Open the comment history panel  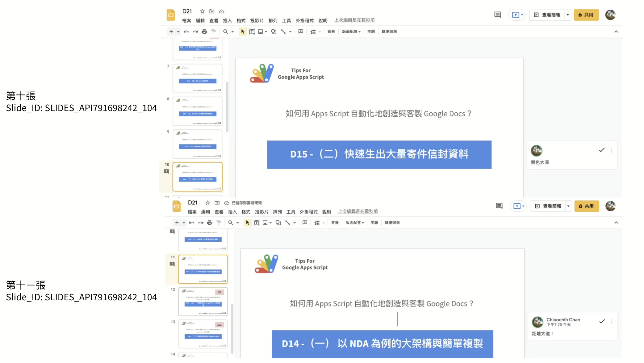point(497,15)
